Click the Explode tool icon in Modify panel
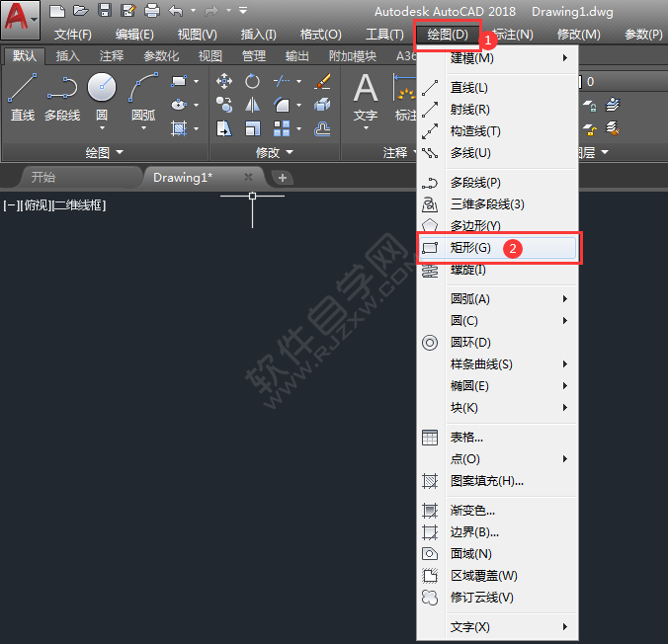 pyautogui.click(x=322, y=105)
